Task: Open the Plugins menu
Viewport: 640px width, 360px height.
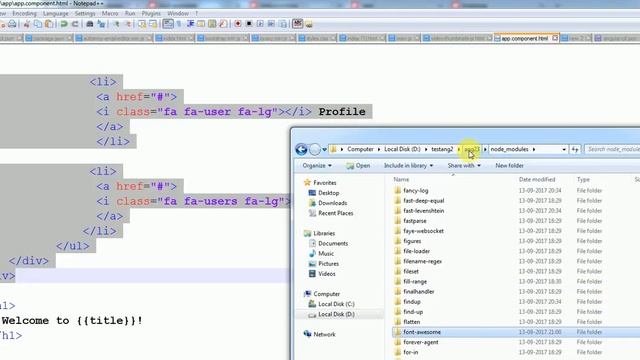Action: point(151,13)
